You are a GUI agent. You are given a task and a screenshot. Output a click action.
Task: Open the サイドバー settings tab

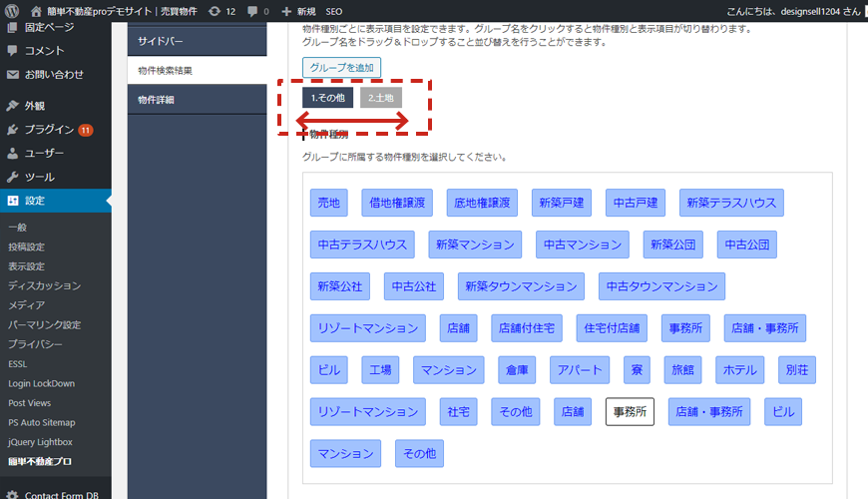tap(160, 42)
